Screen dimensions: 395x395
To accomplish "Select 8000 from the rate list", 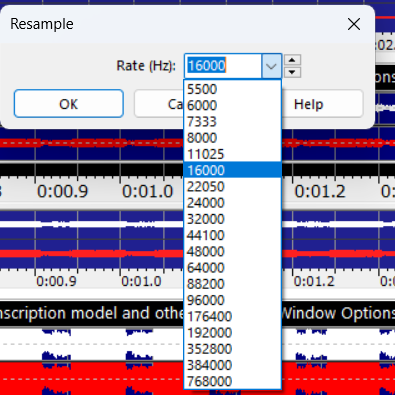I will (x=232, y=138).
